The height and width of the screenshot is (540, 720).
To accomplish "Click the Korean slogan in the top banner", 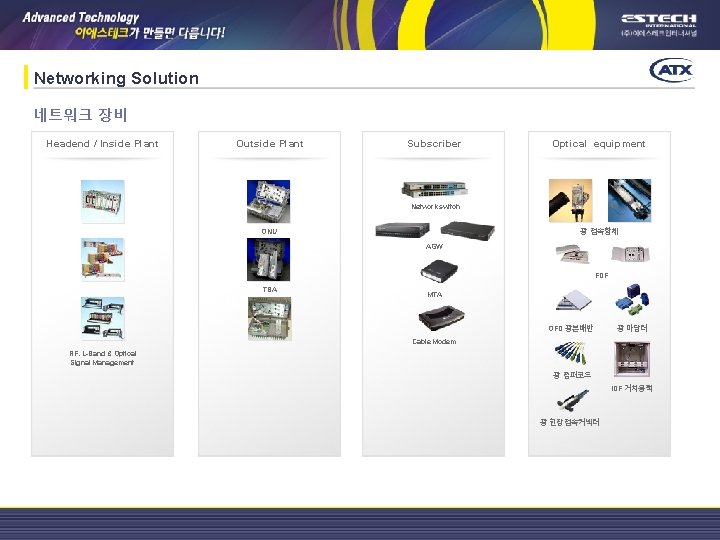I will (150, 33).
